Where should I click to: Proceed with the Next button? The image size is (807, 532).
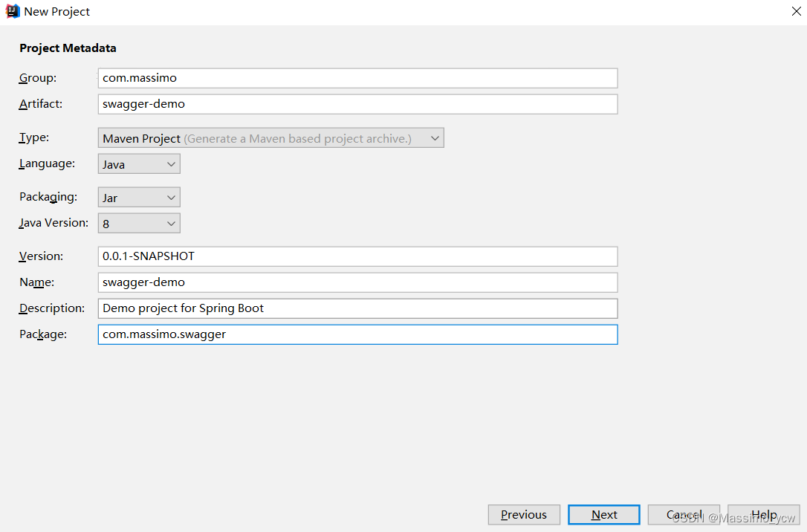604,514
